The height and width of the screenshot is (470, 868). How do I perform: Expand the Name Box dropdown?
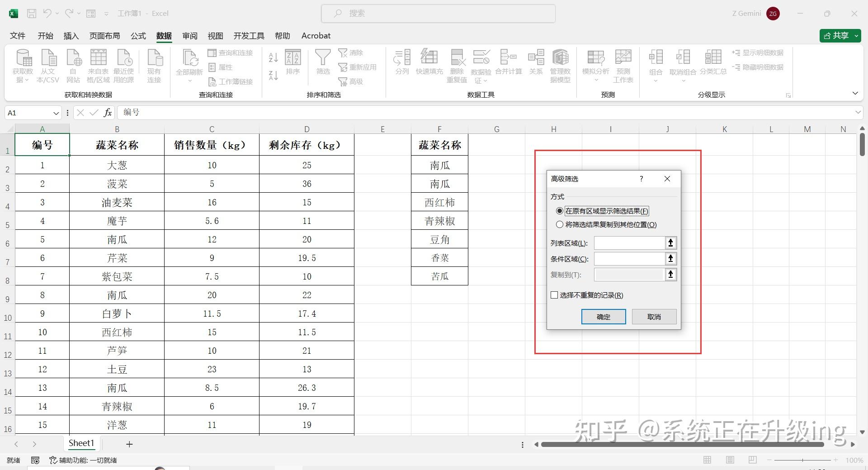pos(56,113)
